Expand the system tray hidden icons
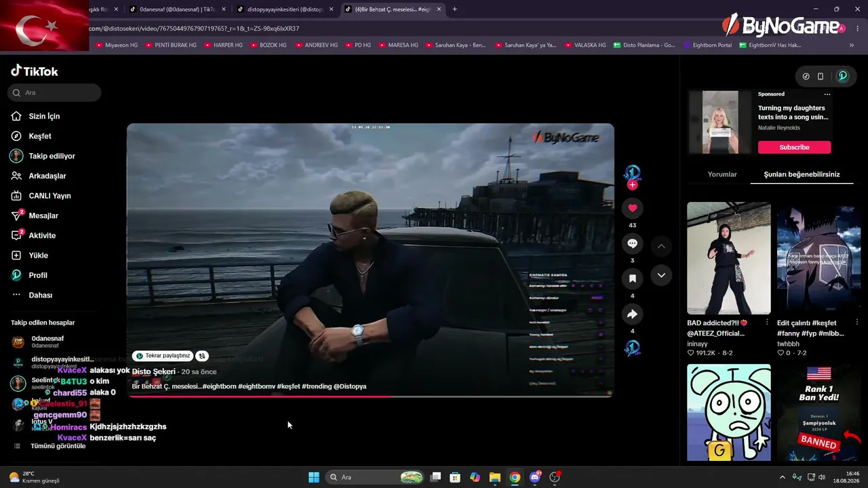 (x=782, y=477)
